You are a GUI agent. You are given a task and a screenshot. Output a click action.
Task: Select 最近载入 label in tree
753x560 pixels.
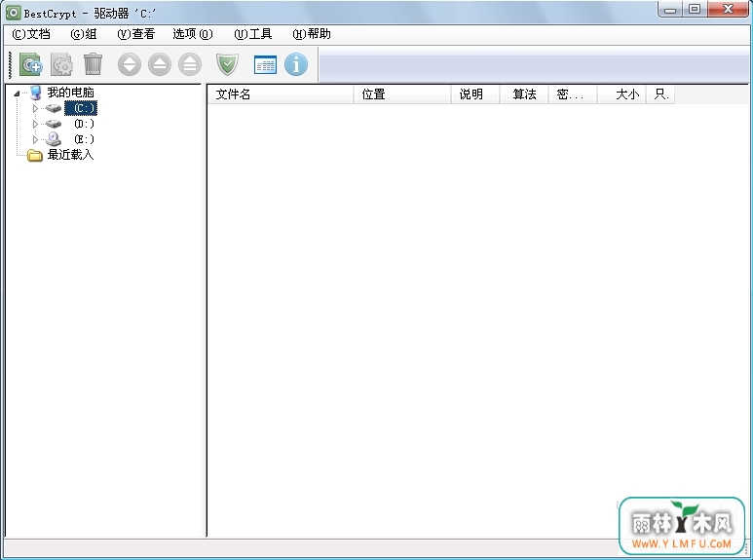click(70, 155)
